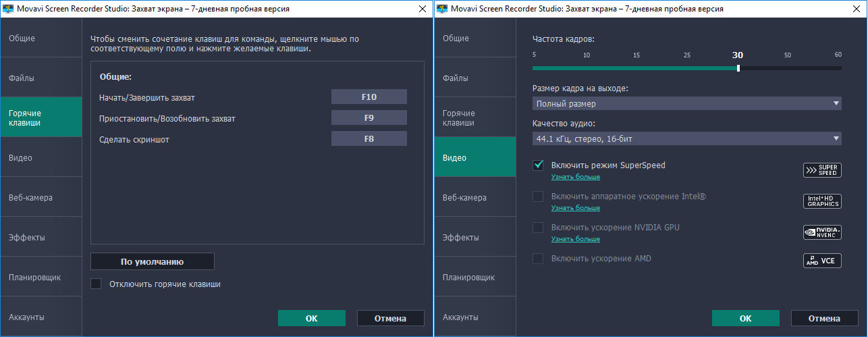The height and width of the screenshot is (337, 868).
Task: Click the Movavi app icon in left window title
Action: [7, 9]
